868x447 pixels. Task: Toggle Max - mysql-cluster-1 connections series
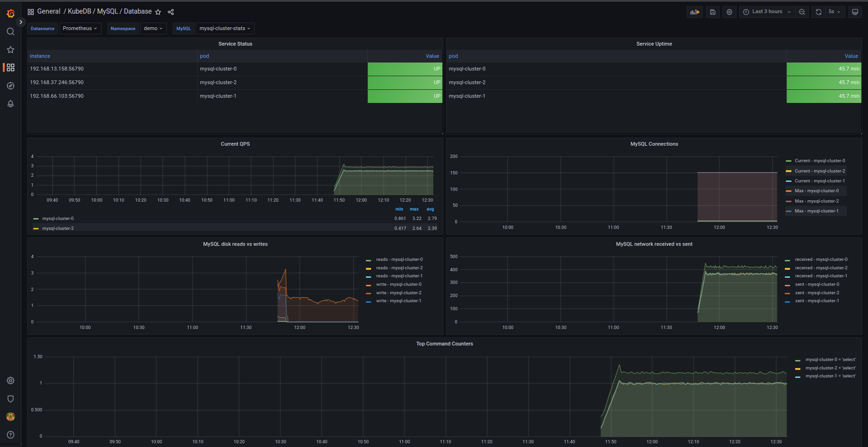click(817, 211)
